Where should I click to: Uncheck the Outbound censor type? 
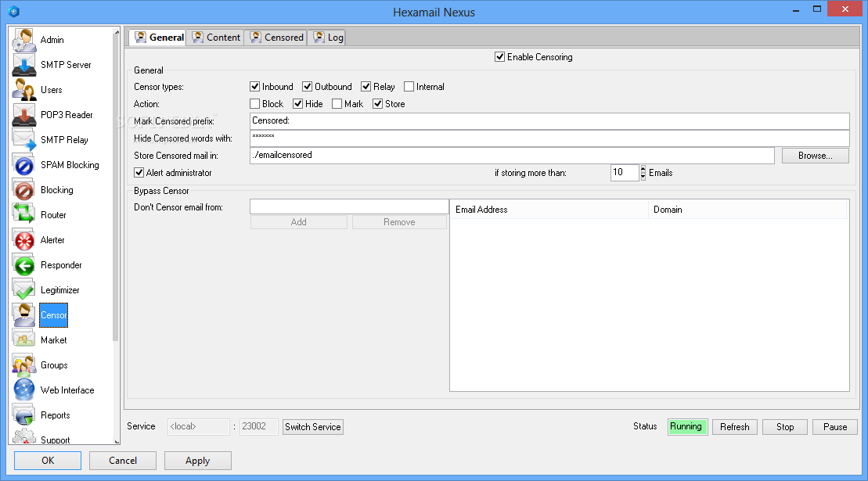(308, 87)
